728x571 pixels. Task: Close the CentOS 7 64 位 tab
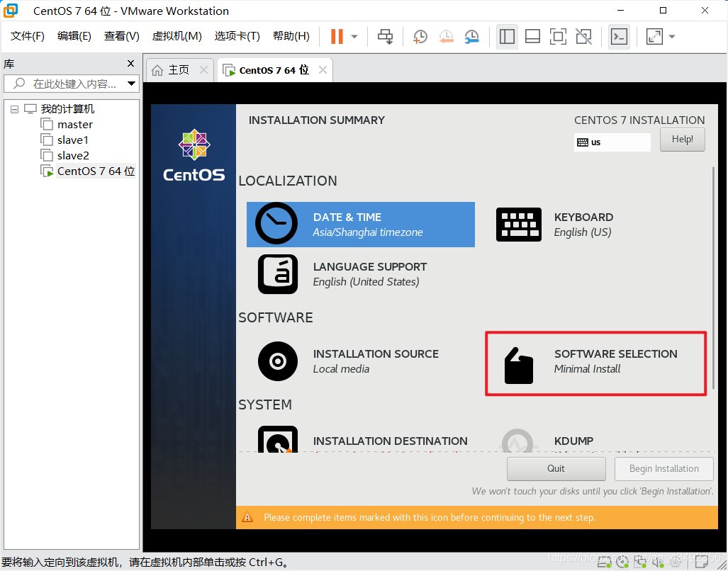coord(323,70)
